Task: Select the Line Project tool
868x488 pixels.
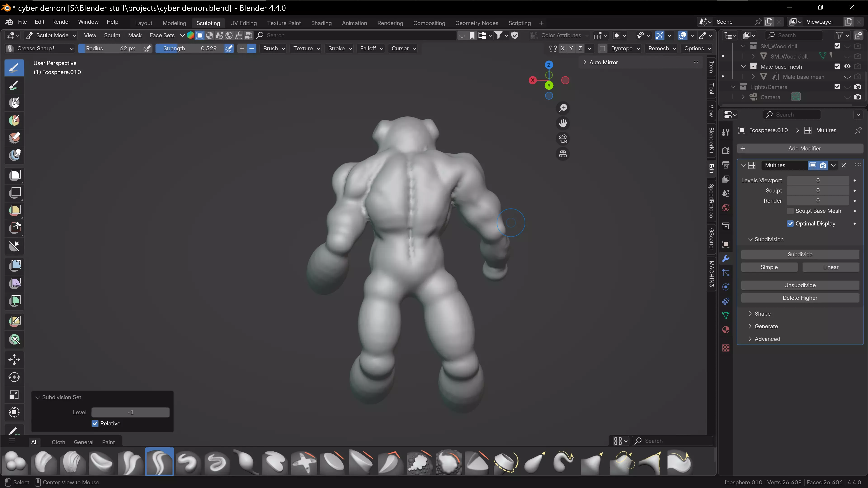Action: [14, 246]
